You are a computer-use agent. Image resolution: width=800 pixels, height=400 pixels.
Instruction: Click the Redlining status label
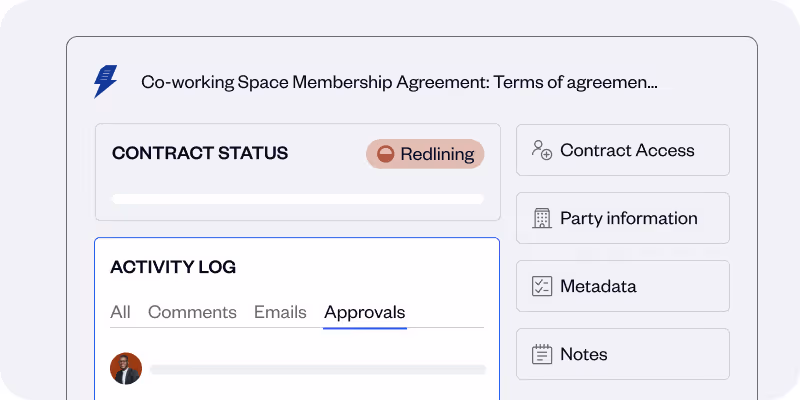click(435, 154)
